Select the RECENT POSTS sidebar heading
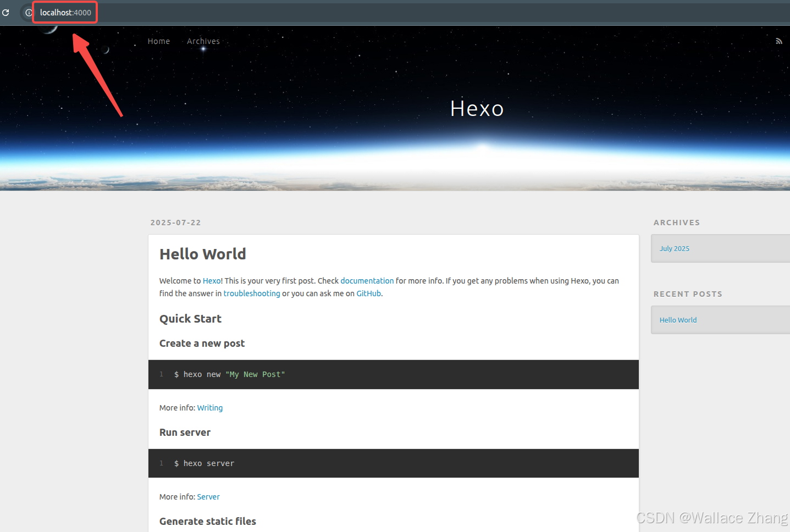 click(x=688, y=294)
